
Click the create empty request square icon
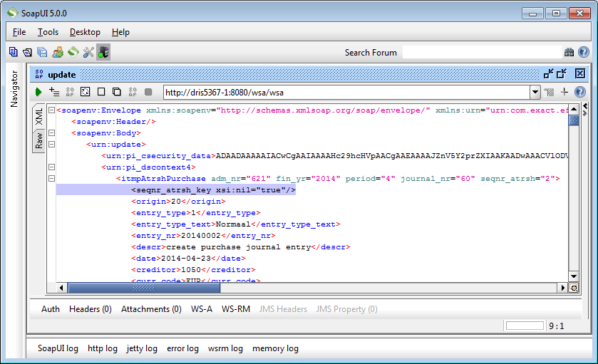tap(101, 91)
